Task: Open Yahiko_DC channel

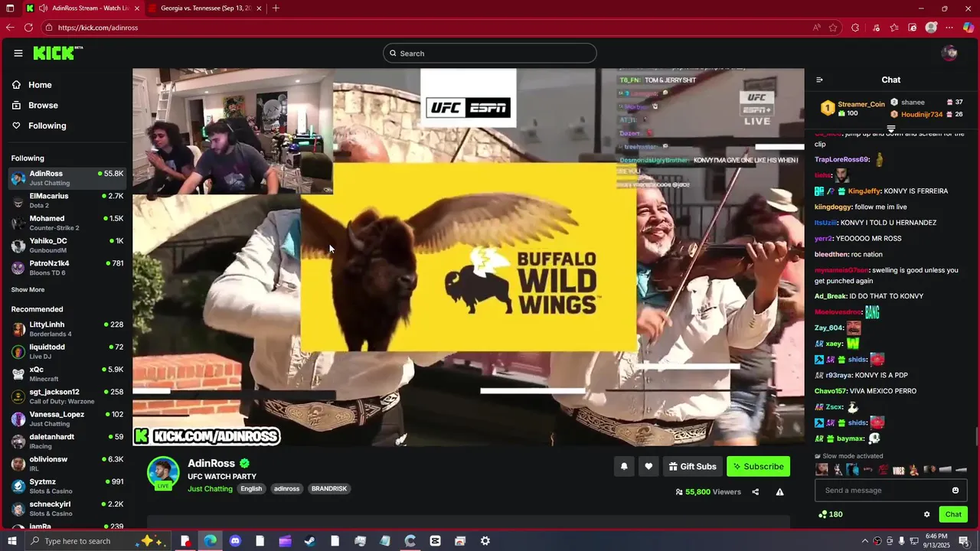Action: [x=67, y=245]
